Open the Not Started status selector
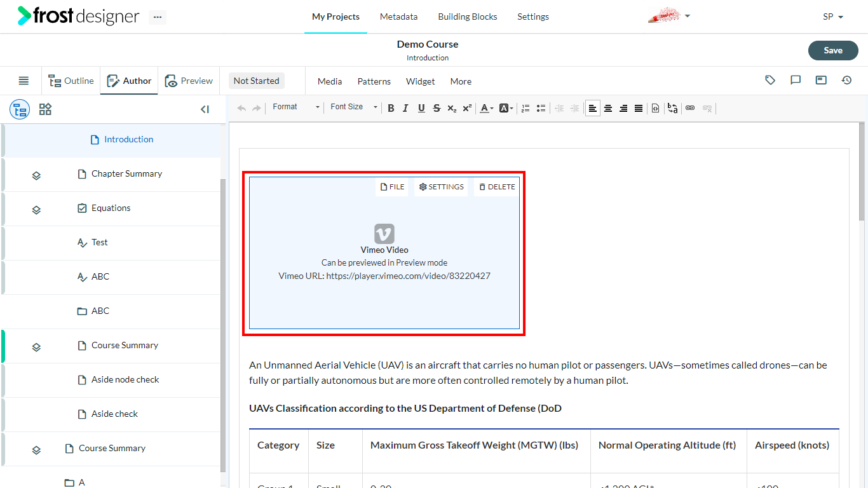868x488 pixels. (x=256, y=81)
